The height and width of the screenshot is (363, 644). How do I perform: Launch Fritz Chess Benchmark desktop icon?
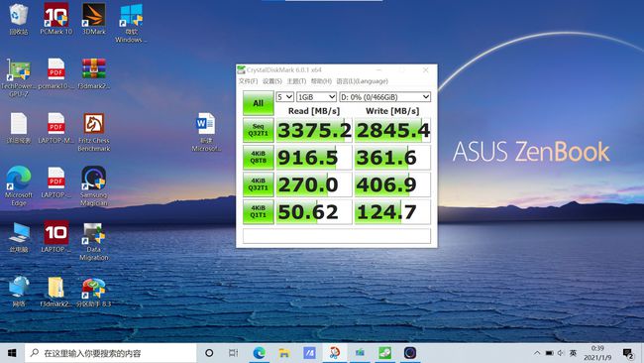point(94,132)
